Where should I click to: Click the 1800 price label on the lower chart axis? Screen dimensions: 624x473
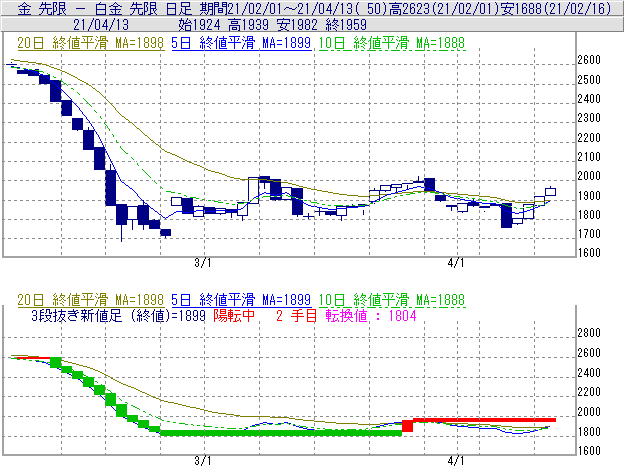point(589,431)
